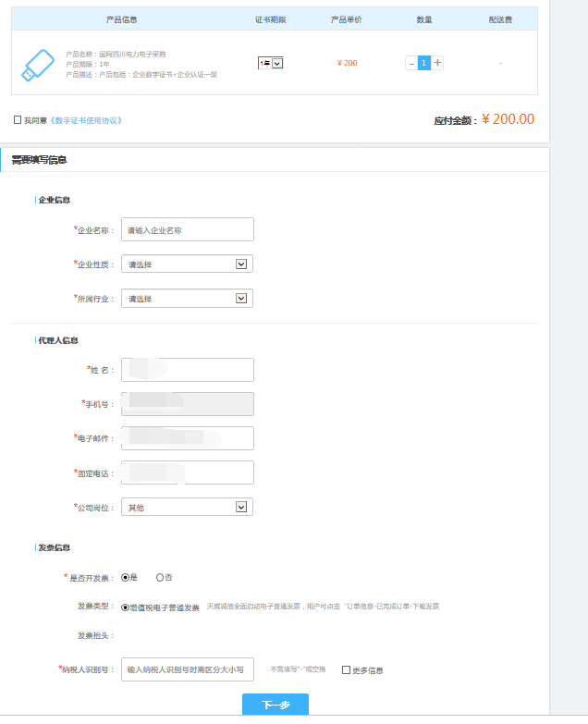Click the 企业名称 input field
The height and width of the screenshot is (724, 588).
coord(187,229)
